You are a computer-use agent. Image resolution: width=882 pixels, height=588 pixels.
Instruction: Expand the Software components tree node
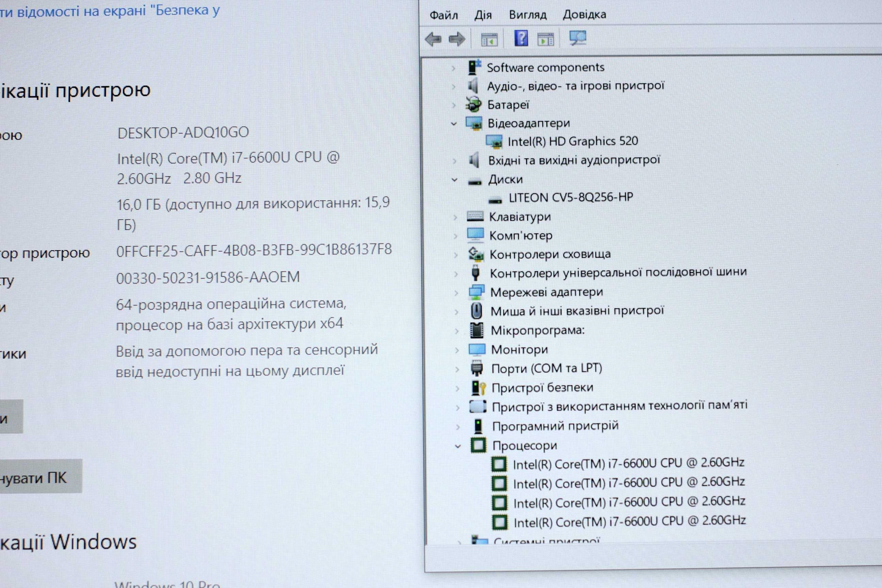click(x=453, y=68)
